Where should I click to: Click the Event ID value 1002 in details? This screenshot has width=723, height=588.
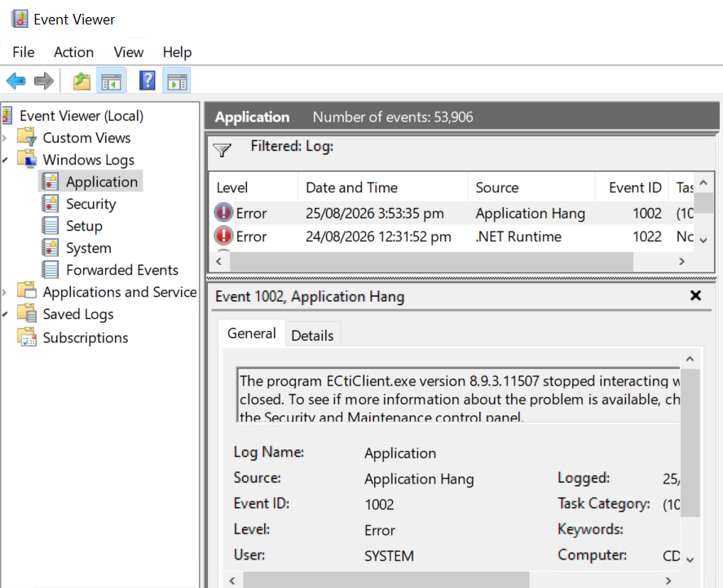(379, 505)
